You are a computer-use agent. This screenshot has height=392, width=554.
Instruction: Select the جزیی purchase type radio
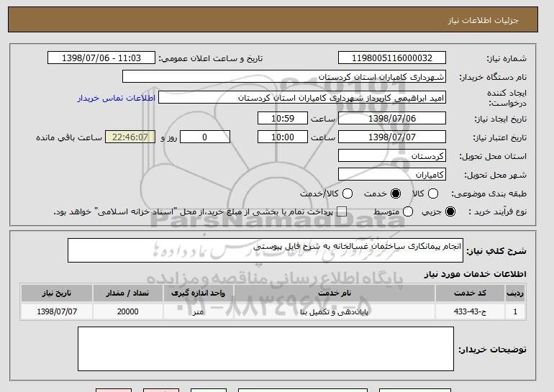tap(450, 211)
